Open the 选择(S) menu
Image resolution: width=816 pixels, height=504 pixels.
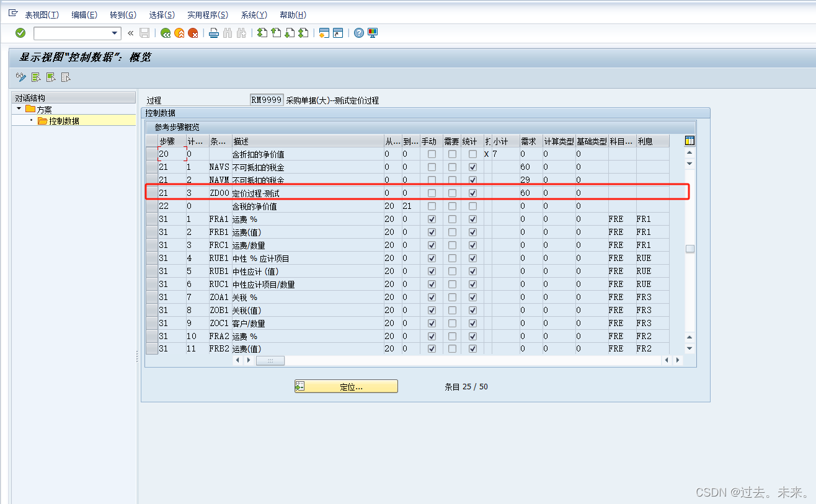162,15
